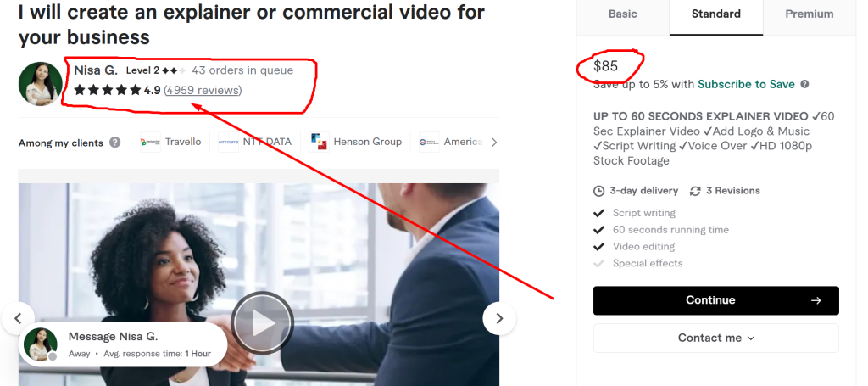Image resolution: width=868 pixels, height=386 pixels.
Task: Expand the Contact me dropdown
Action: point(715,338)
